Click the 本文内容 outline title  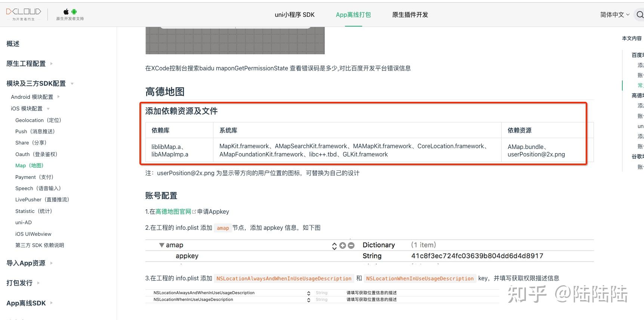[x=632, y=38]
